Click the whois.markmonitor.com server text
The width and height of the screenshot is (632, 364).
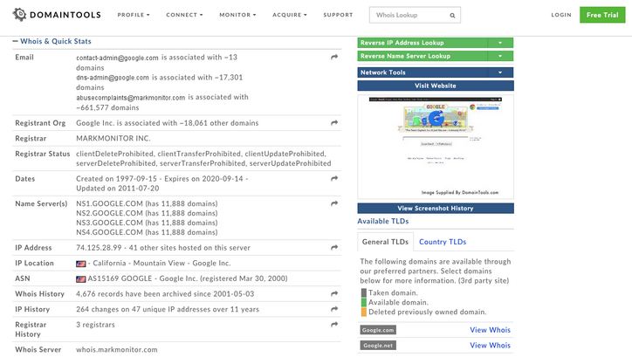click(x=117, y=349)
